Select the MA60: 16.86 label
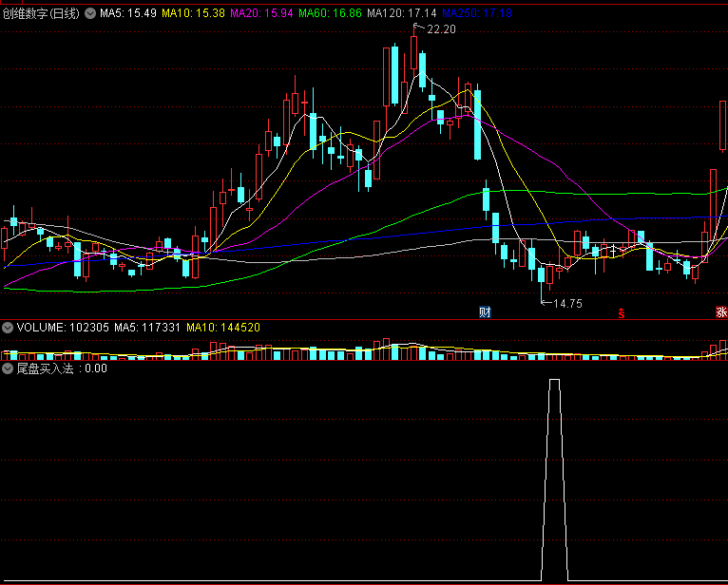The image size is (728, 585). tap(330, 13)
